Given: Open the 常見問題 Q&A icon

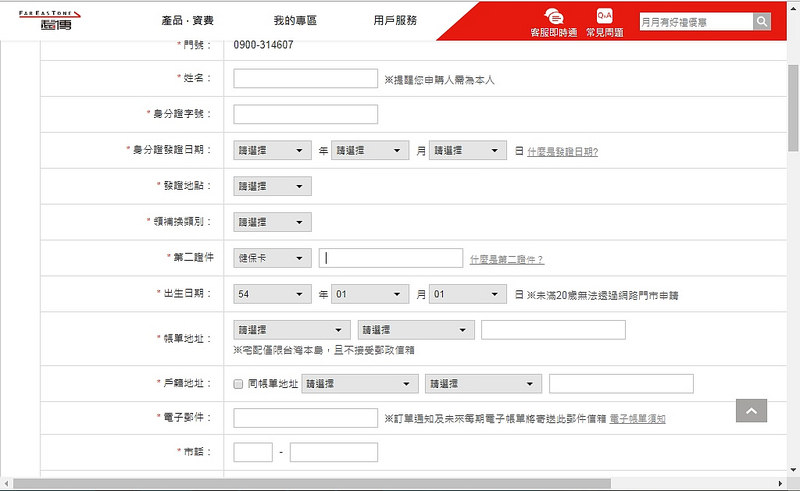Looking at the screenshot, I should coord(604,22).
